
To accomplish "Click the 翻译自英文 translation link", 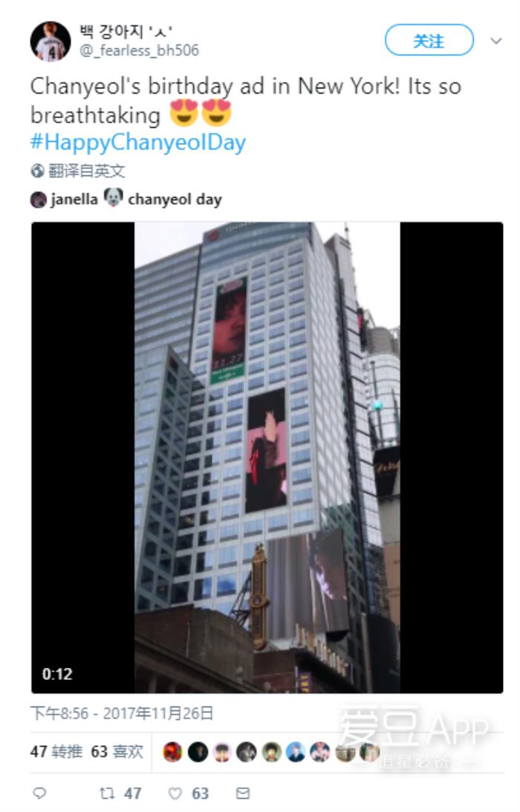I will 86,170.
